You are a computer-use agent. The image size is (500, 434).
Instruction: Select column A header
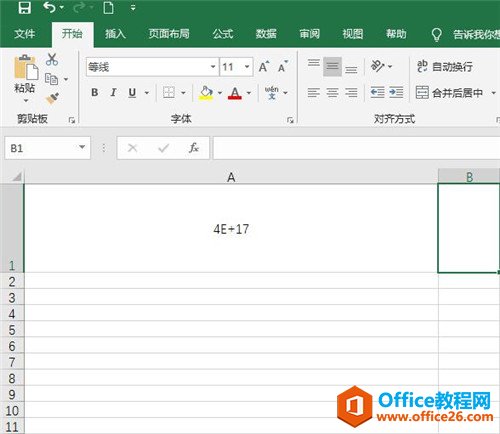pos(231,177)
